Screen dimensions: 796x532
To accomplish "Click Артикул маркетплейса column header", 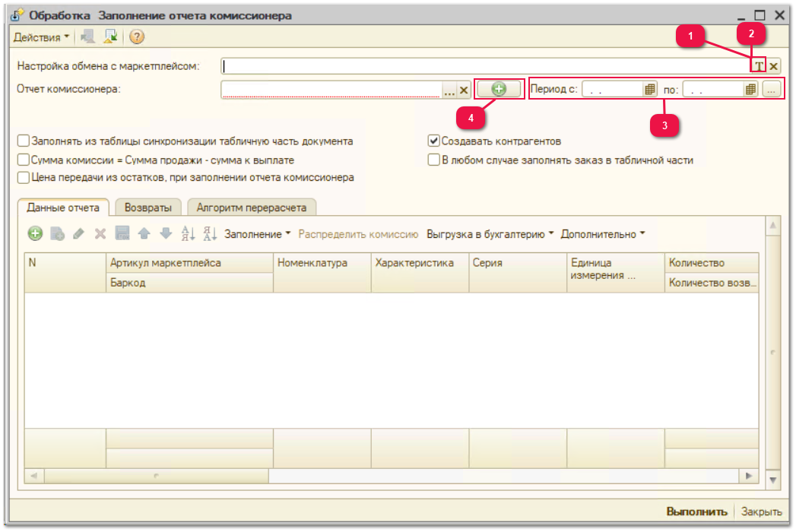I will click(189, 263).
